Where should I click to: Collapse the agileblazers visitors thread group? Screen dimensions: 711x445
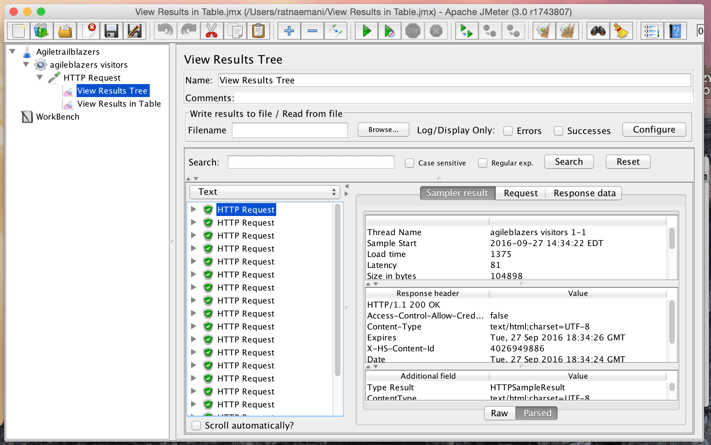(x=26, y=64)
